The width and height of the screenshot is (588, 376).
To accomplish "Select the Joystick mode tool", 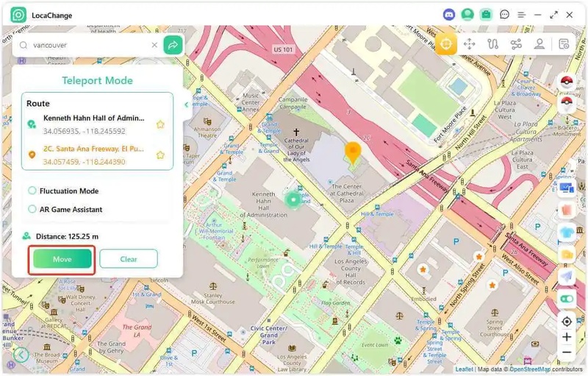I will click(539, 44).
